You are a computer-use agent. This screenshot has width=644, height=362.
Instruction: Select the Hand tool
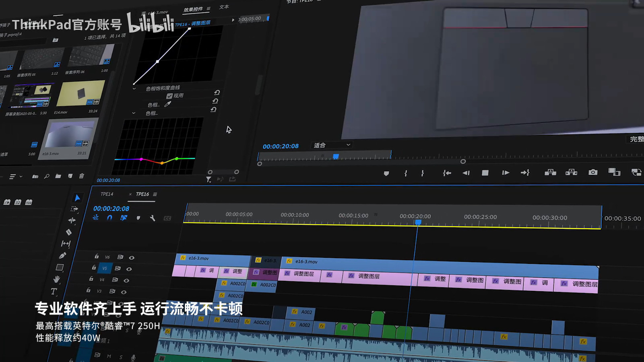pos(57,279)
